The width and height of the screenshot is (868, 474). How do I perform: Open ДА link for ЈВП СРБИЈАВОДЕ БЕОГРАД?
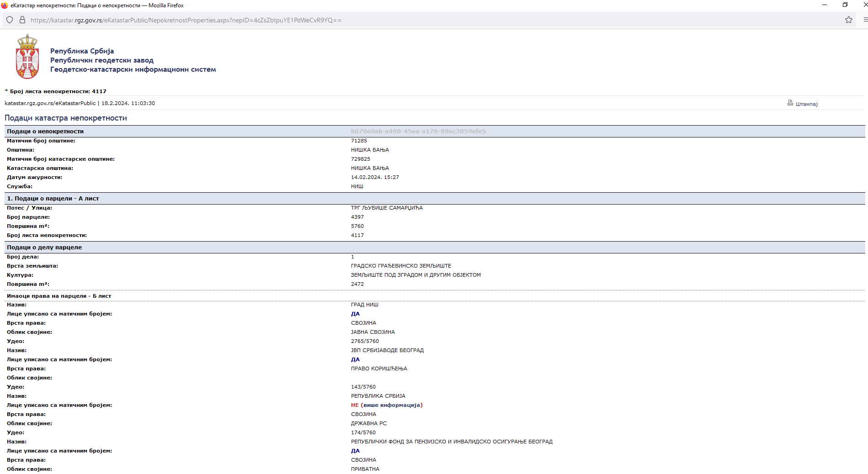coord(355,359)
